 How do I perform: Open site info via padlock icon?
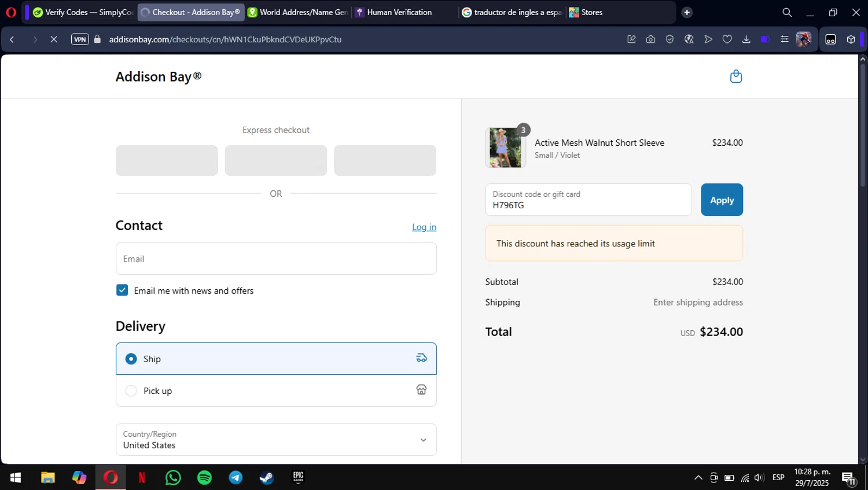click(x=97, y=39)
